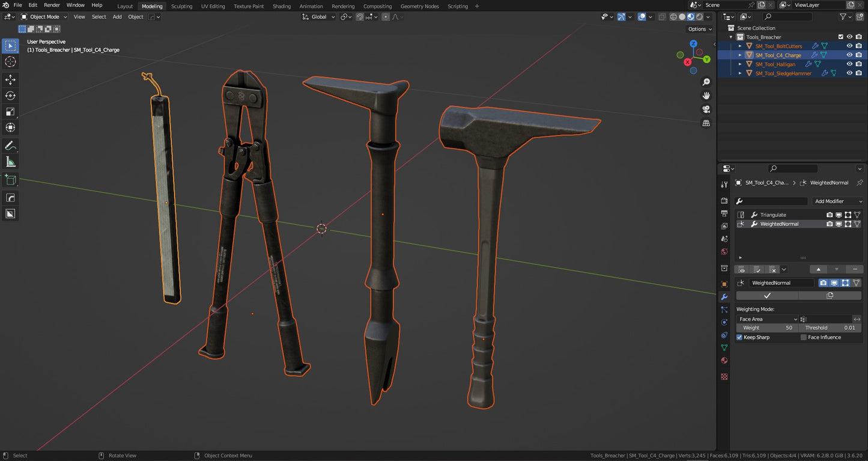Screen dimensions: 868x461
Task: Hide SM_Tool_Halligan in the viewport
Action: (849, 64)
